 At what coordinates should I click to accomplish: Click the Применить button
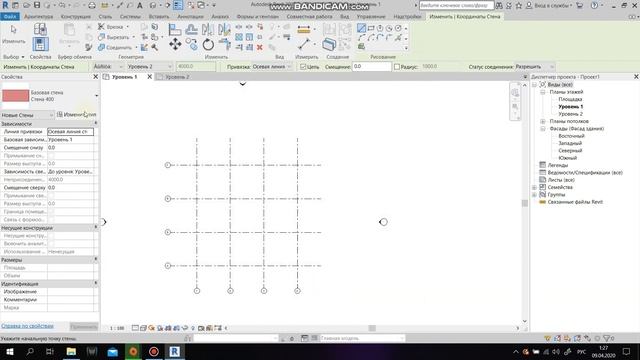click(84, 327)
